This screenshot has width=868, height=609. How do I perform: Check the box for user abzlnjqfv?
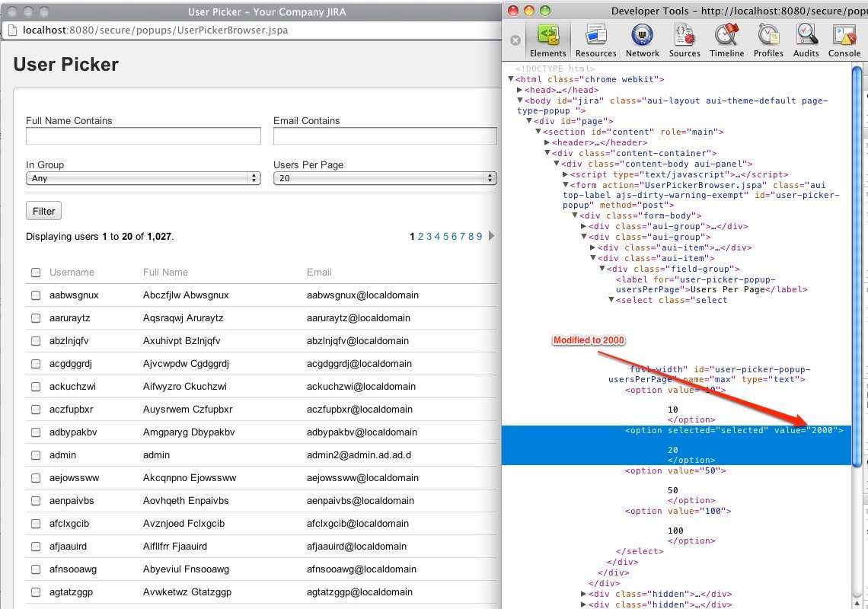point(36,341)
